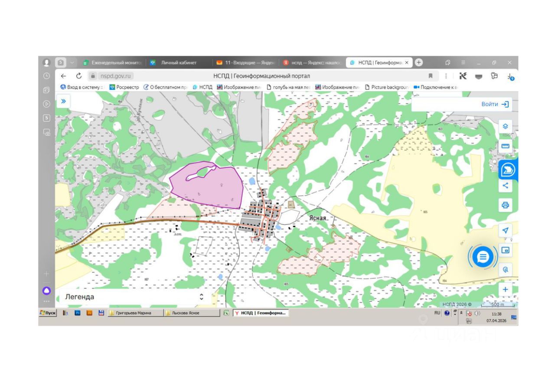Click the 11:38 system tray clock
This screenshot has width=555, height=392.
click(x=496, y=314)
